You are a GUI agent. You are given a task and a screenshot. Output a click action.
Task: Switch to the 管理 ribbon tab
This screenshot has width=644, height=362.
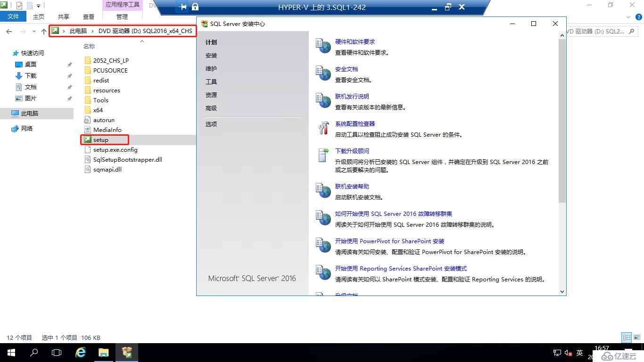pos(122,16)
